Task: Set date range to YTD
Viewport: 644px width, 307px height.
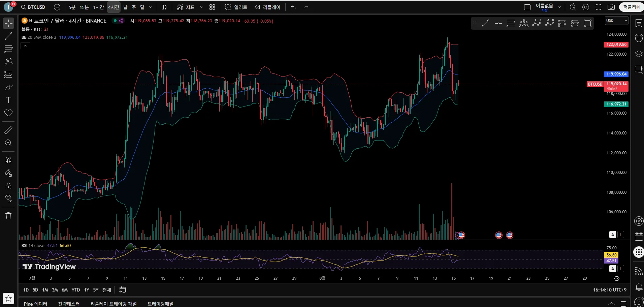Action: 76,290
